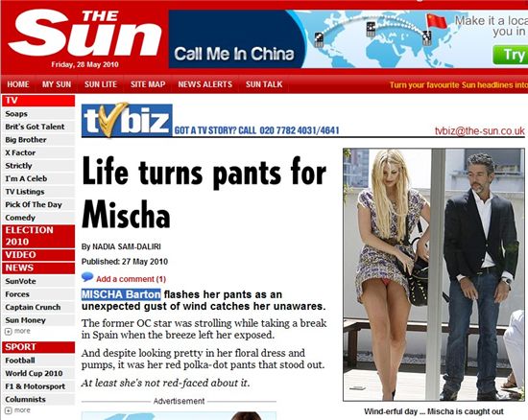
Task: Click The Sun logo
Action: 84,34
